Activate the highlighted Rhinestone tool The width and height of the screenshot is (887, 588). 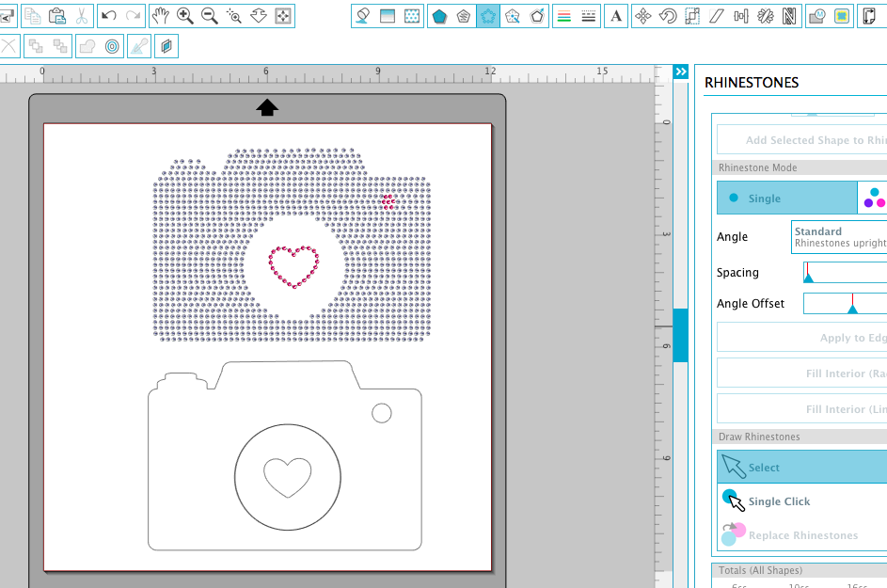point(490,15)
